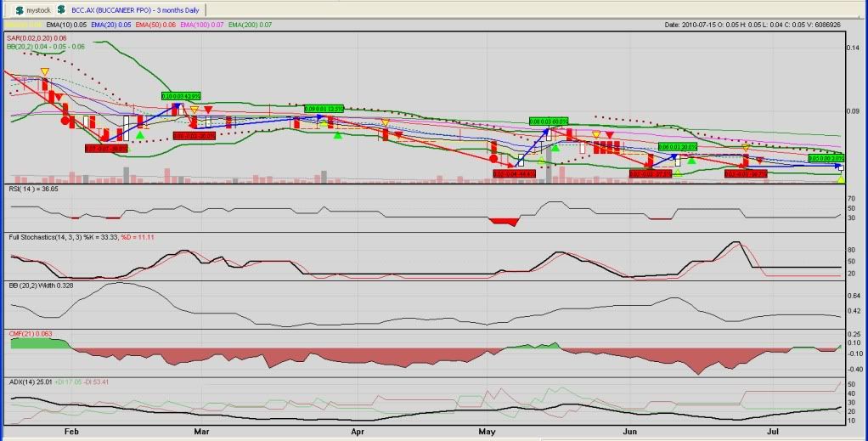Click the red -44.4% loss label
The width and height of the screenshot is (868, 441).
(x=512, y=173)
